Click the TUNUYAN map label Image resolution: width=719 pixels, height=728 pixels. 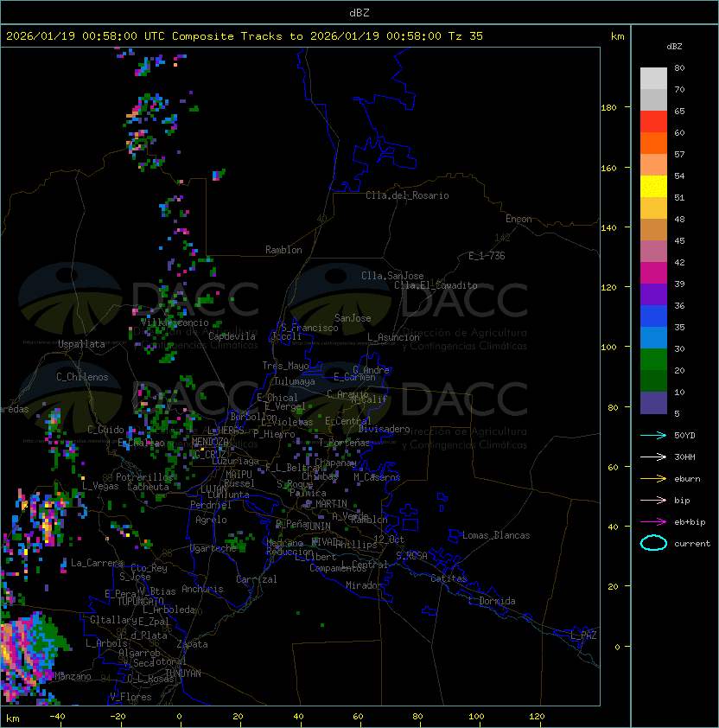click(183, 674)
